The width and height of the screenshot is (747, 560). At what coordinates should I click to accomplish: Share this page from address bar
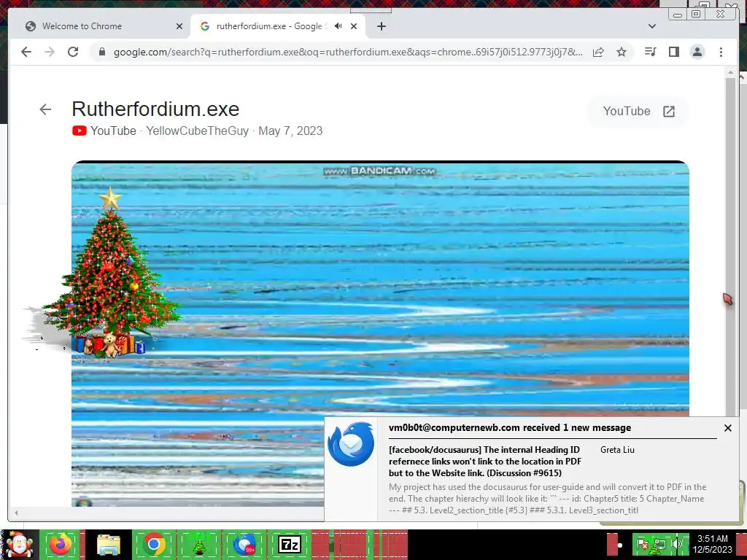(x=598, y=52)
